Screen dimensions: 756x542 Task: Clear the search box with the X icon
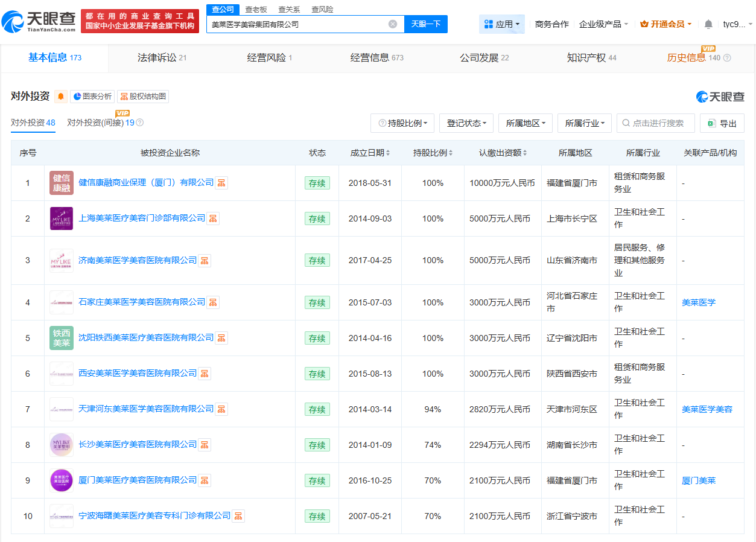point(393,24)
